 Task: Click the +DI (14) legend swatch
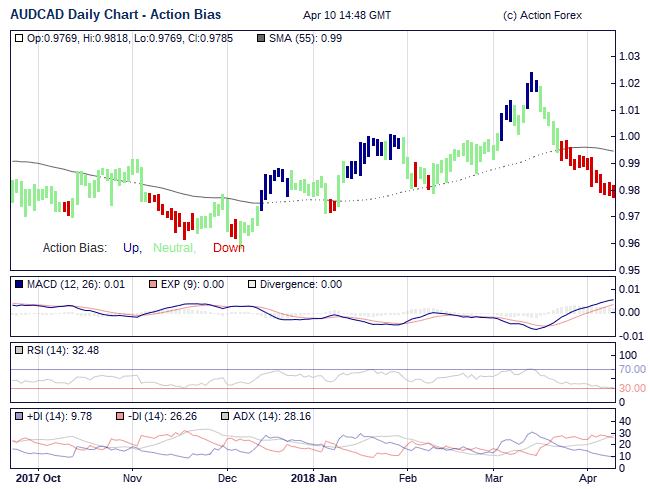20,416
